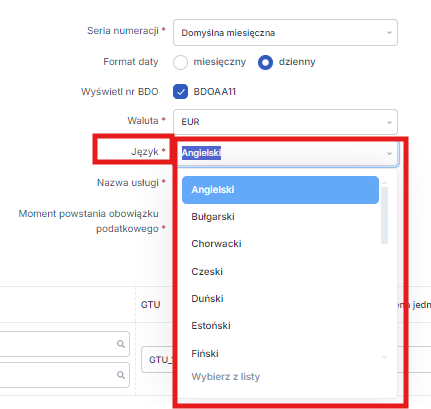Viewport: 431px width, 409px height.
Task: Click scroll-up arrow in language list
Action: pos(384,183)
